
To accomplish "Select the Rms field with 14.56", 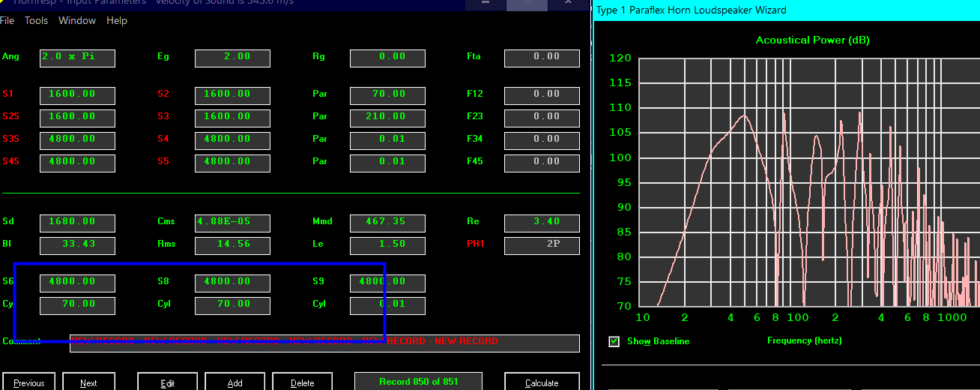I will tap(232, 245).
